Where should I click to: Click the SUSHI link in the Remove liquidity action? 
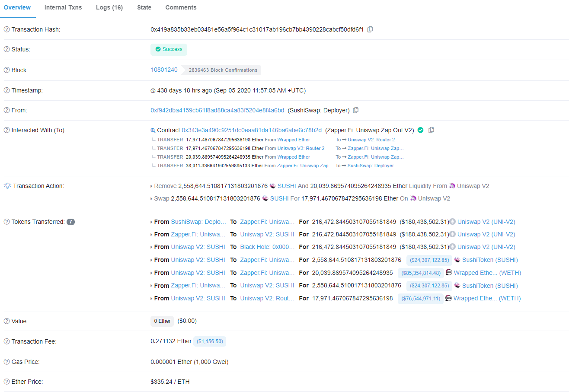click(x=287, y=186)
